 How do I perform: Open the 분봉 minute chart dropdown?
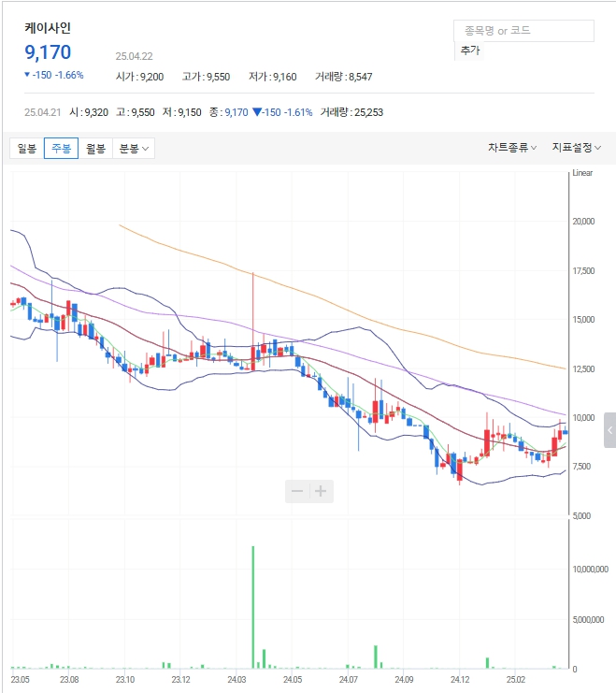(x=134, y=148)
